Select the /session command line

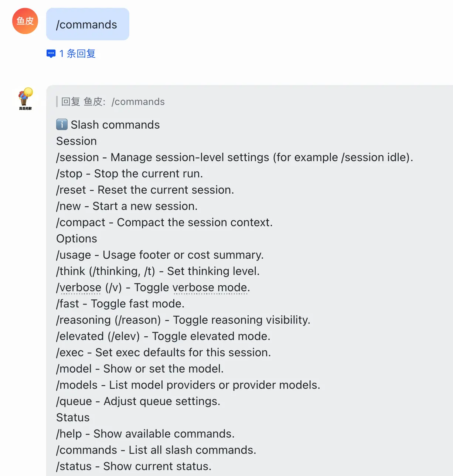tap(234, 157)
